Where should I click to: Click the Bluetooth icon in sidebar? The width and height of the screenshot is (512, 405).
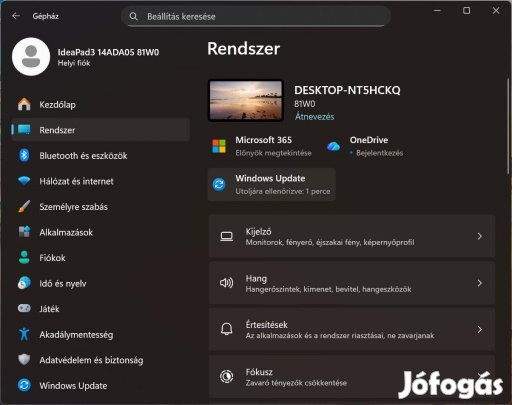click(24, 155)
